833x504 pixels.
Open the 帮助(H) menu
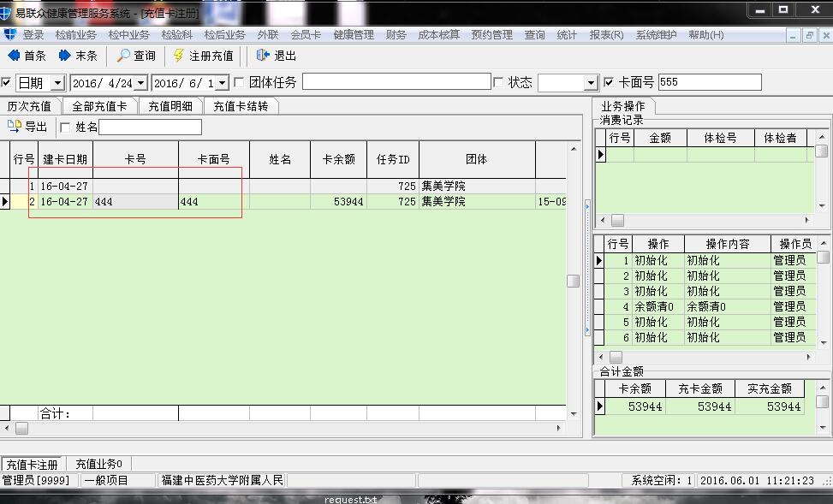[x=706, y=35]
